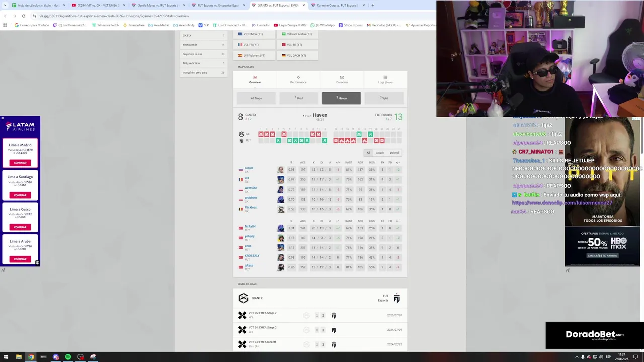Open the Apps grid in bookmarks bar

[x=5, y=25]
